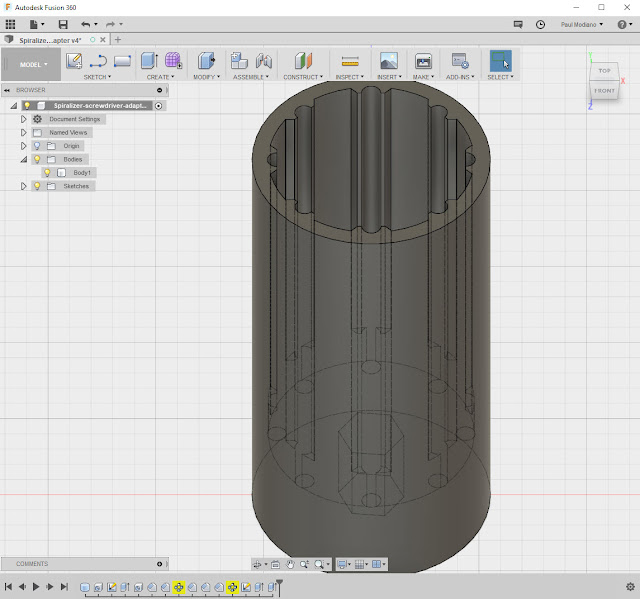This screenshot has width=640, height=599.
Task: Click the Select tool icon
Action: [x=500, y=61]
